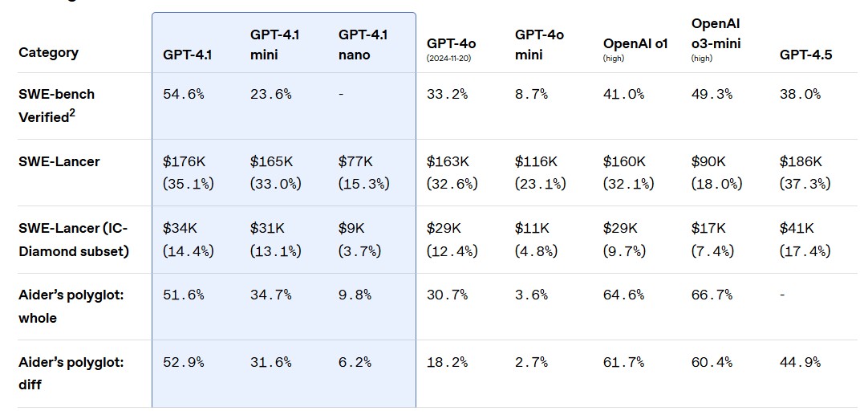Click the GPT-4.5 column header

pyautogui.click(x=805, y=55)
